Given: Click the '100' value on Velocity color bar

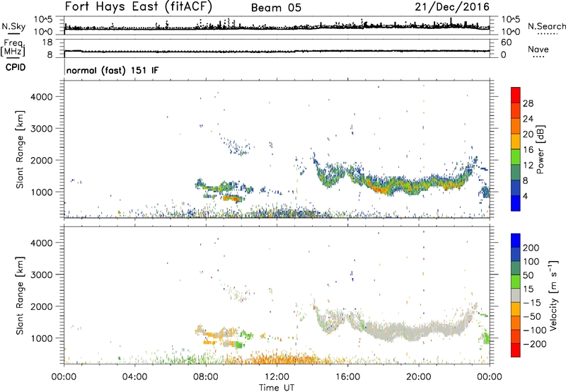Looking at the screenshot, I should [x=531, y=261].
